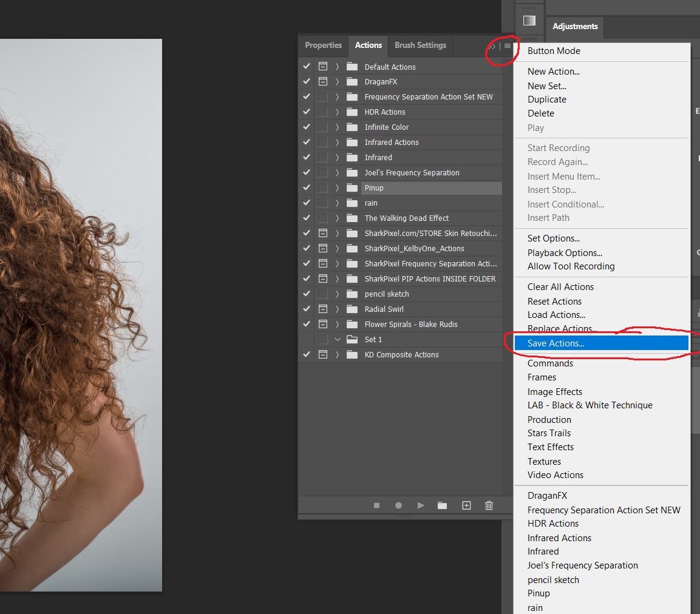Toggle the checkmark for Default Actions set
Screen dimensions: 700x614
click(x=307, y=67)
